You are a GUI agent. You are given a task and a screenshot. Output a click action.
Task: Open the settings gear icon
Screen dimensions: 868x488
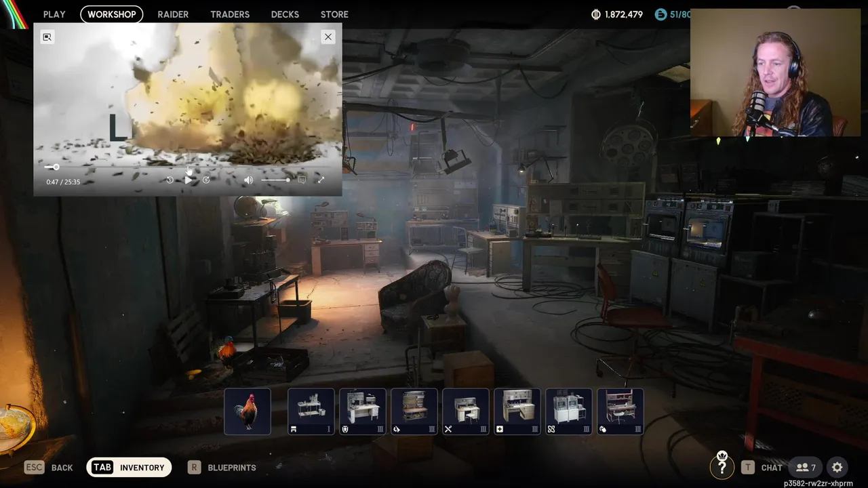[x=837, y=468]
